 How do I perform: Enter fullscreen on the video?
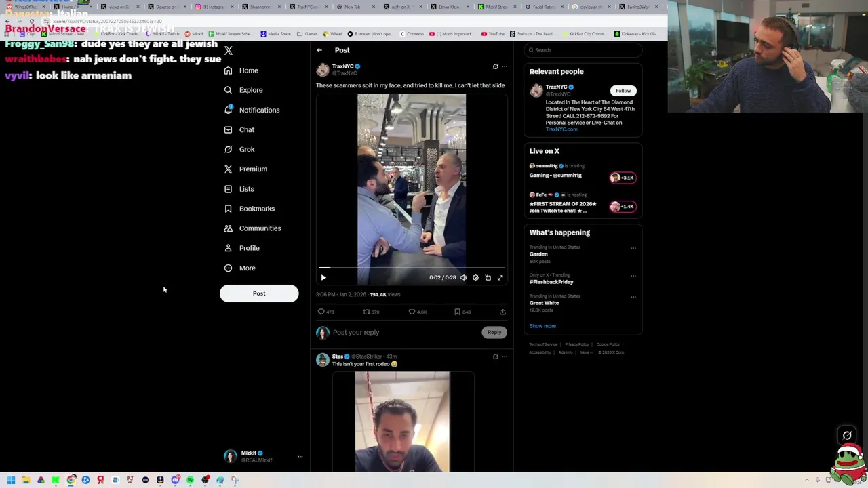click(500, 277)
